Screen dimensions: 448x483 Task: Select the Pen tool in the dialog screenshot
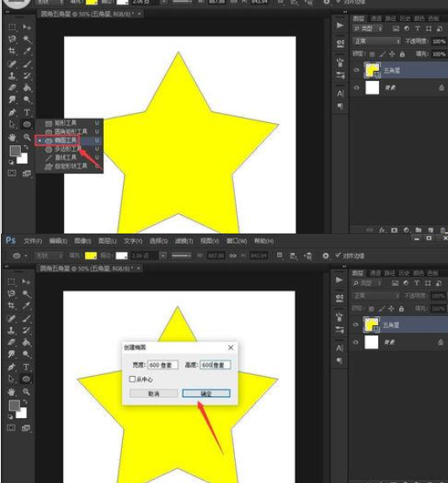coord(12,367)
